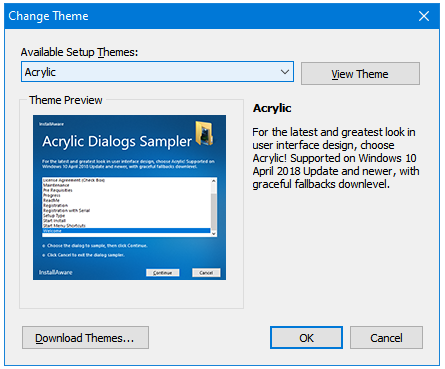Confirm with the OK button
The image size is (445, 369).
pyautogui.click(x=306, y=338)
